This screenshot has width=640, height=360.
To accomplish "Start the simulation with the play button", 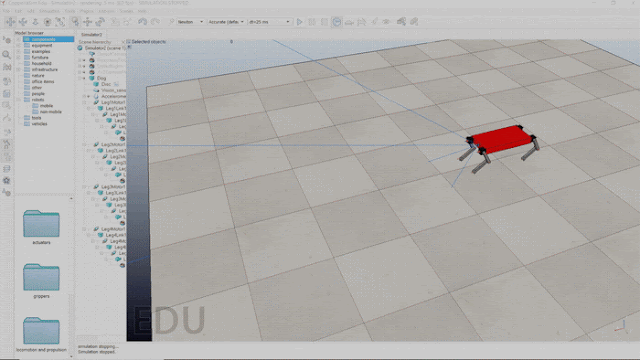I will (299, 22).
